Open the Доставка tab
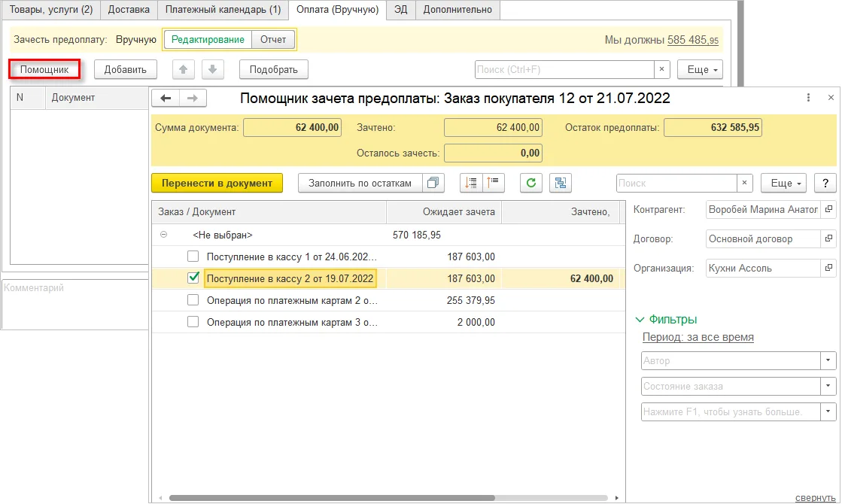 (129, 10)
